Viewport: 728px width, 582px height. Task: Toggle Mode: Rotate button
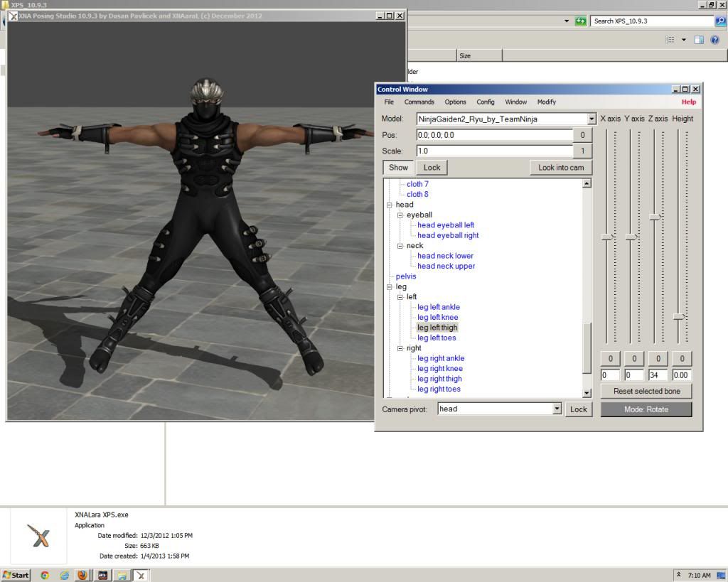pos(646,409)
